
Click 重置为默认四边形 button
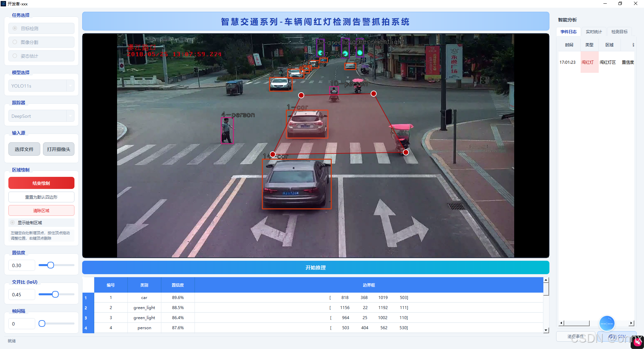(41, 197)
